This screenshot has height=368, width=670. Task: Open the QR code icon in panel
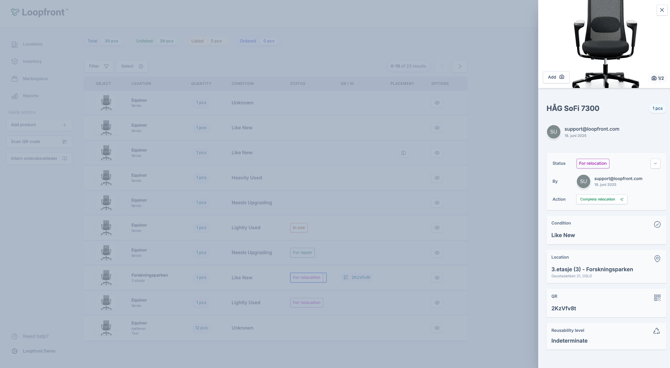click(x=657, y=297)
